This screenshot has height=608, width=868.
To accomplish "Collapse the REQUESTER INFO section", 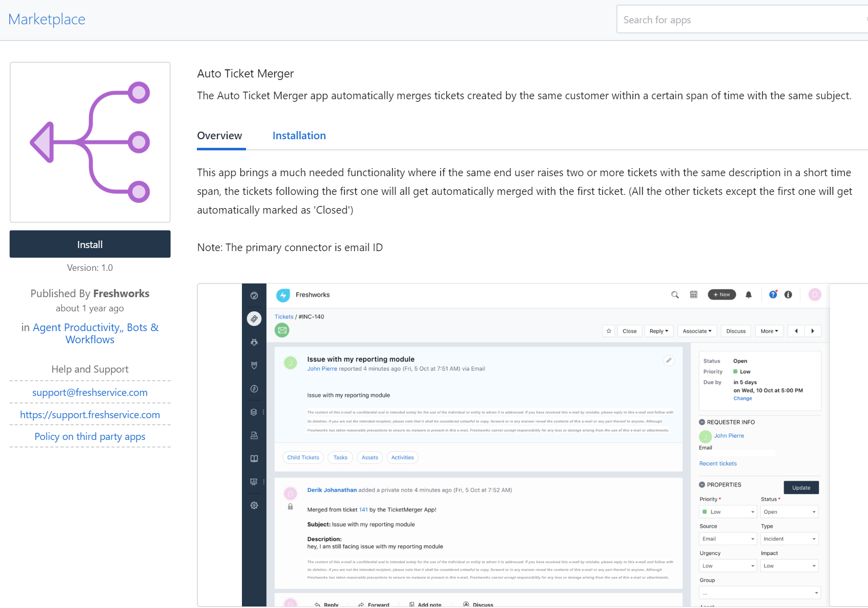I will 702,422.
